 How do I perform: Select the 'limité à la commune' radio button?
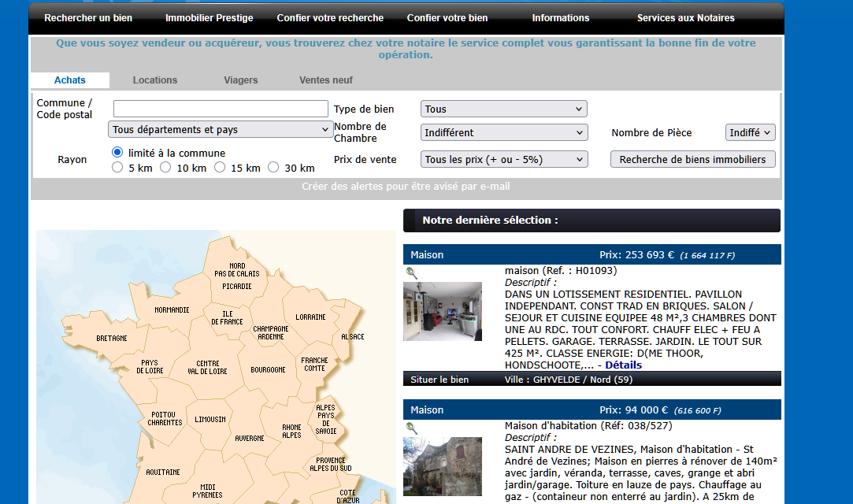click(x=117, y=153)
